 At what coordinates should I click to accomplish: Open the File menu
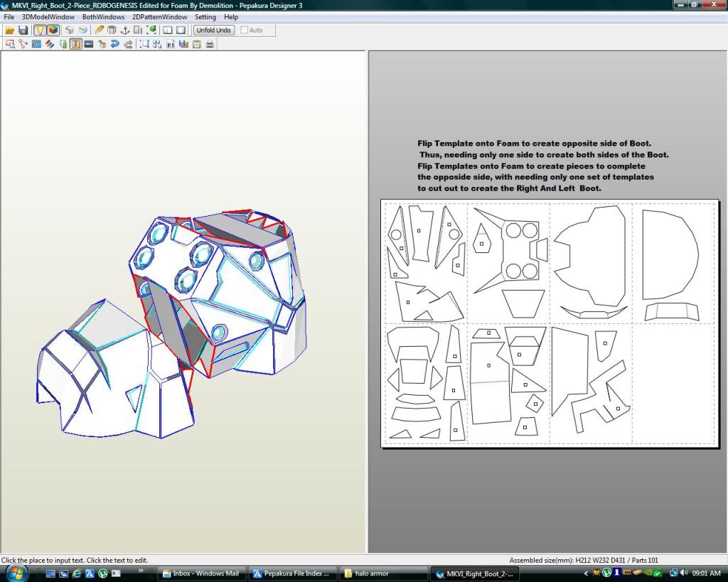[x=9, y=17]
